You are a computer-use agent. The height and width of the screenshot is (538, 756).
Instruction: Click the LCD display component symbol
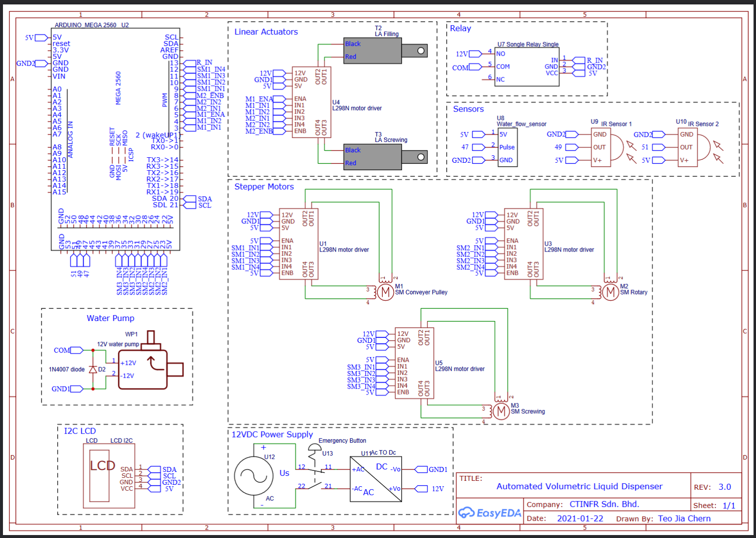(109, 476)
